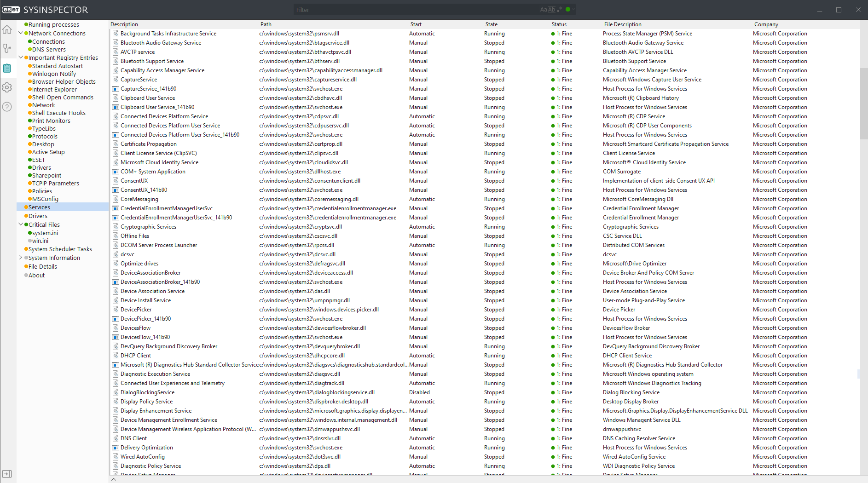Open the green risk level filter dropdown
Image resolution: width=868 pixels, height=483 pixels.
pyautogui.click(x=570, y=9)
